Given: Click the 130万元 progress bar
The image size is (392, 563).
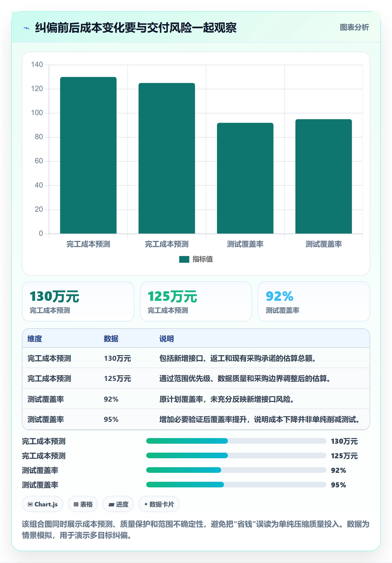Looking at the screenshot, I should [236, 441].
